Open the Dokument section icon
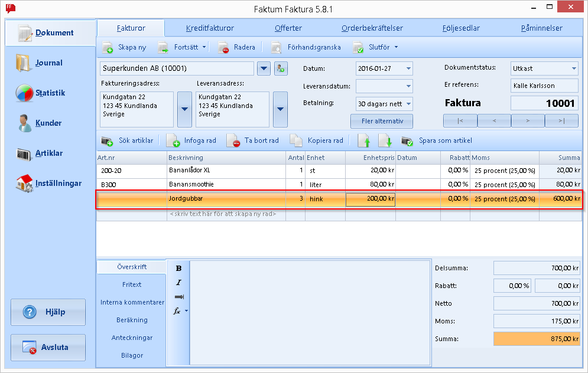Screen dimensions: 588x373 tap(25, 33)
